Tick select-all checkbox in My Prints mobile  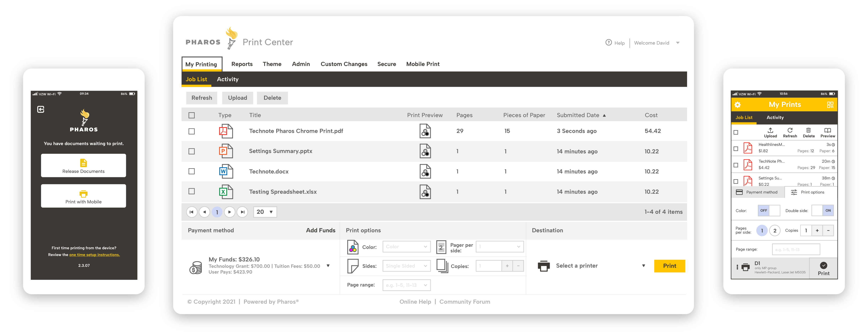point(736,133)
